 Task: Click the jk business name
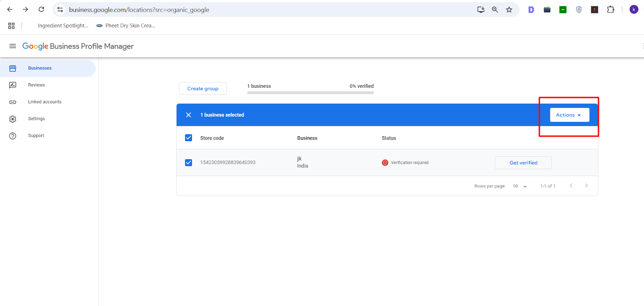pos(299,159)
